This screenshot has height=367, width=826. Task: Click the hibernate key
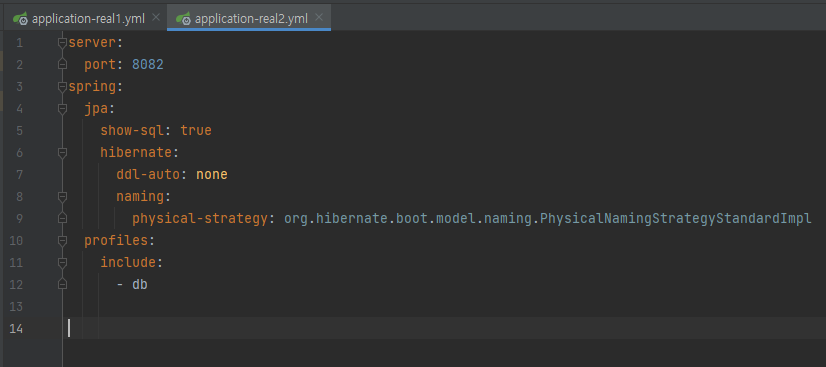pyautogui.click(x=136, y=153)
